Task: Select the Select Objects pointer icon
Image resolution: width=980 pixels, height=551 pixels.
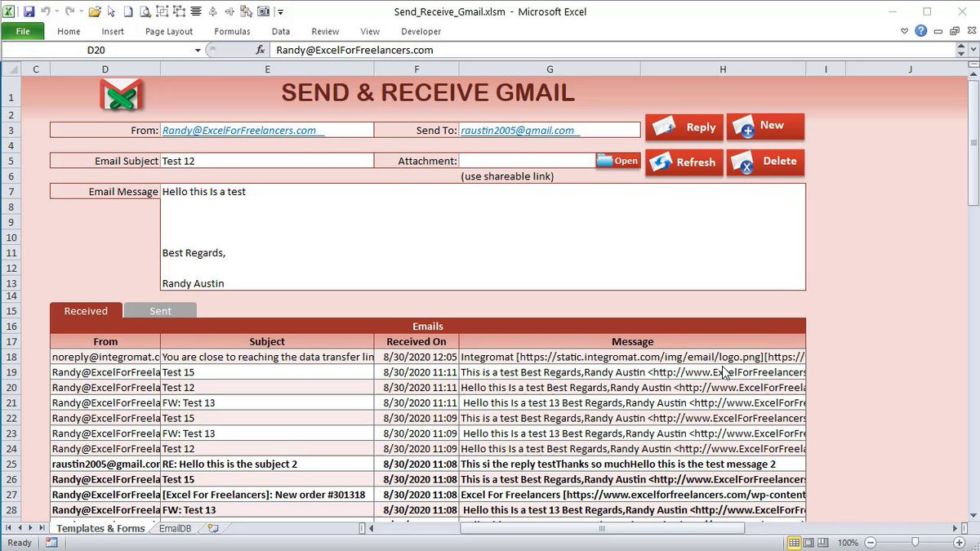Action: click(112, 11)
